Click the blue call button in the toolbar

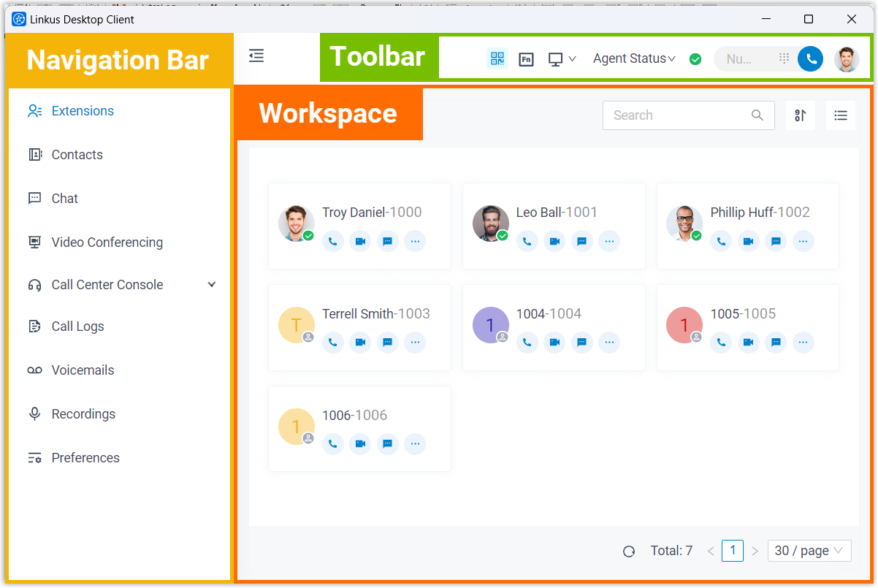pyautogui.click(x=810, y=59)
